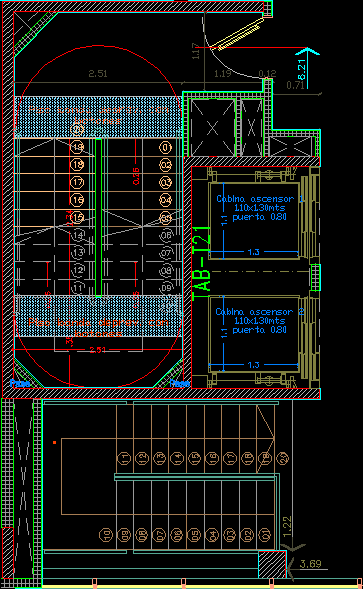This screenshot has width=363, height=589.
Task: Select the vertical 1.22 dimension text
Action: click(x=287, y=527)
